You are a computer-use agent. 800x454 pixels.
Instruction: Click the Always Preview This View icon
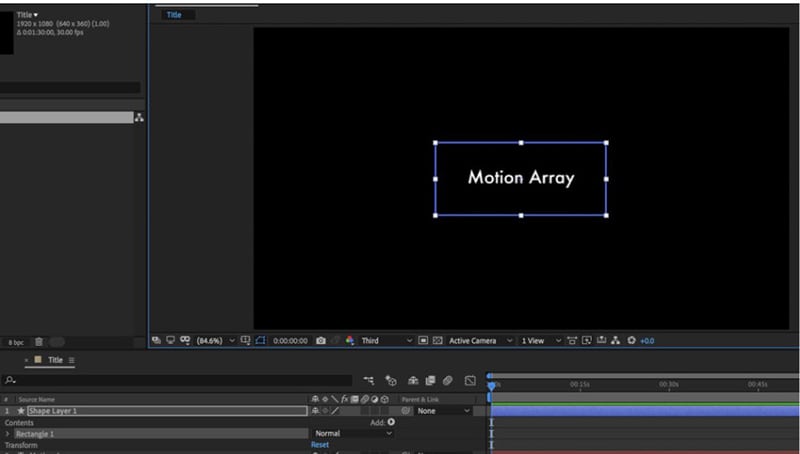pyautogui.click(x=157, y=340)
